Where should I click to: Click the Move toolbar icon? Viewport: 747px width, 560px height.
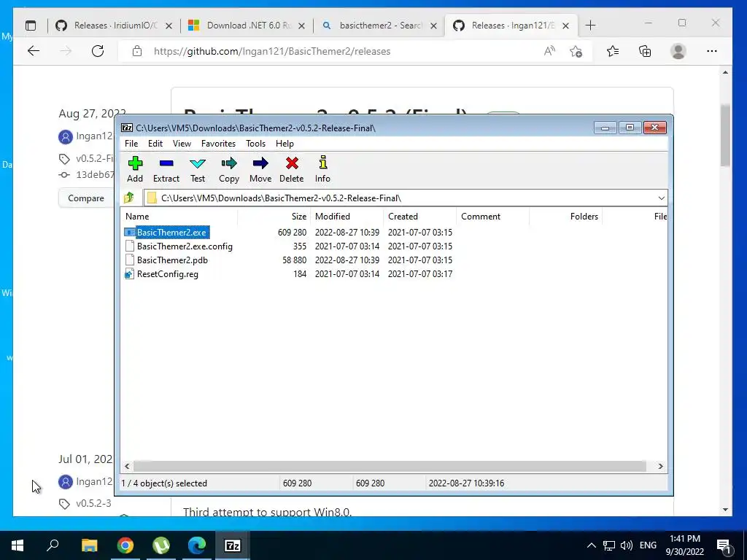pyautogui.click(x=260, y=163)
